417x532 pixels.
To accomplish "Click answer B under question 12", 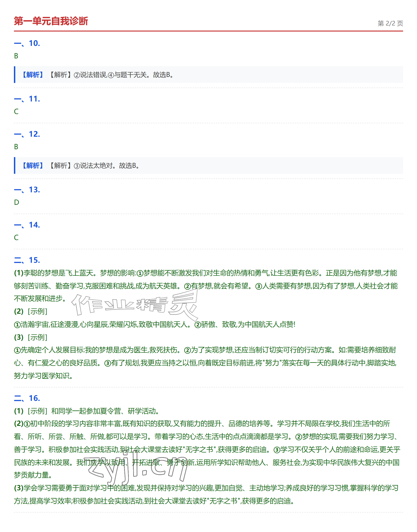I will tap(16, 147).
